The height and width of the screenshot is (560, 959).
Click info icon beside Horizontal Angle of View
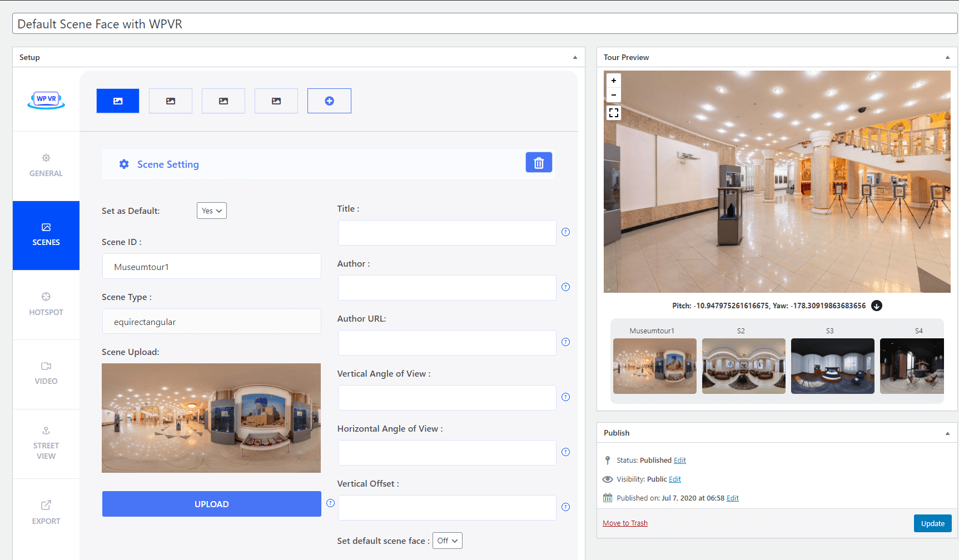[x=565, y=452]
